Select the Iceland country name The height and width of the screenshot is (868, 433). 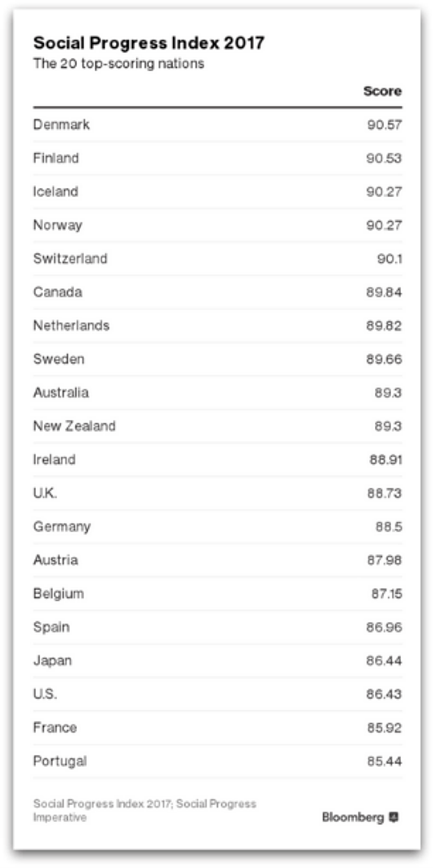tap(56, 192)
